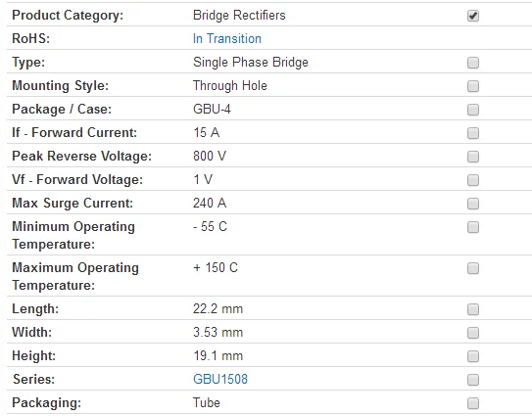532x416 pixels.
Task: Enable the Maximum Operating Temperature checkbox
Action: click(473, 268)
